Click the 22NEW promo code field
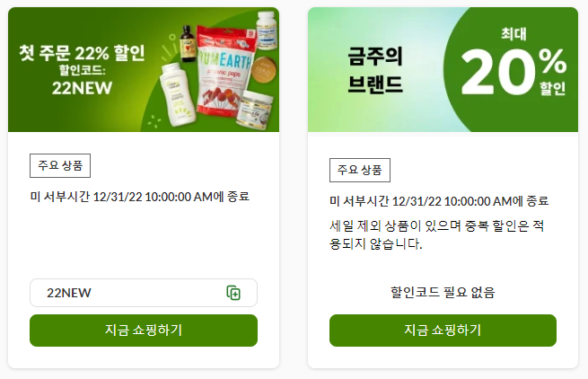588x379 pixels. 144,293
